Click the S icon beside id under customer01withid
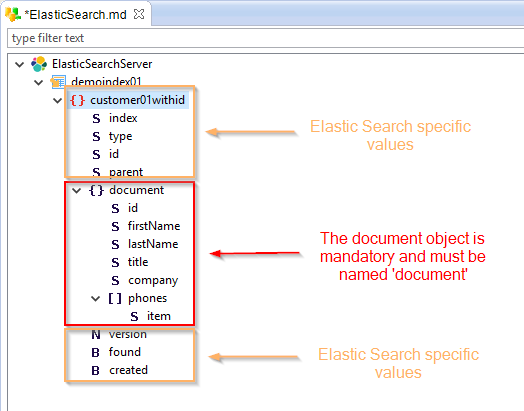Viewport: 524px width, 411px height. (x=96, y=154)
